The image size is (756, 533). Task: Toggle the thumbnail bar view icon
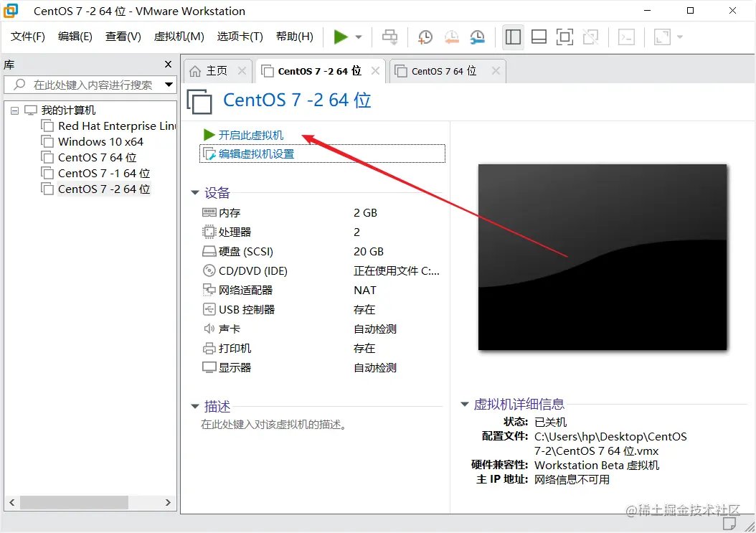(539, 37)
